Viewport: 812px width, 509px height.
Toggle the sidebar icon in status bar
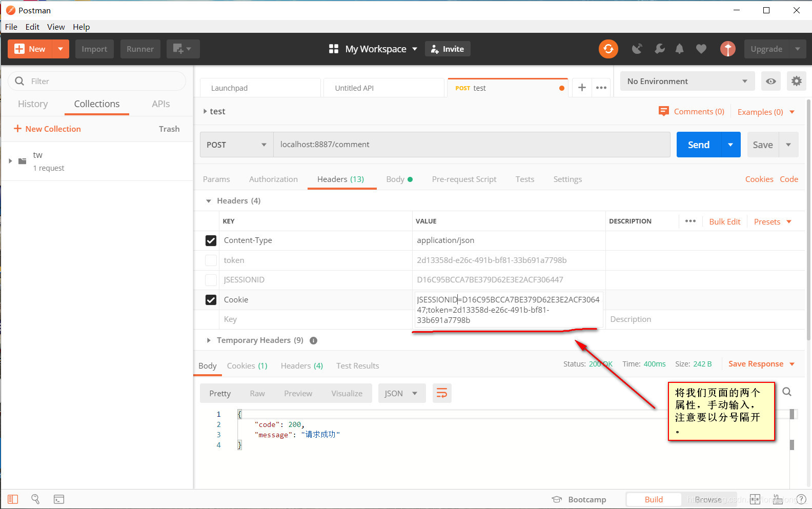click(13, 499)
